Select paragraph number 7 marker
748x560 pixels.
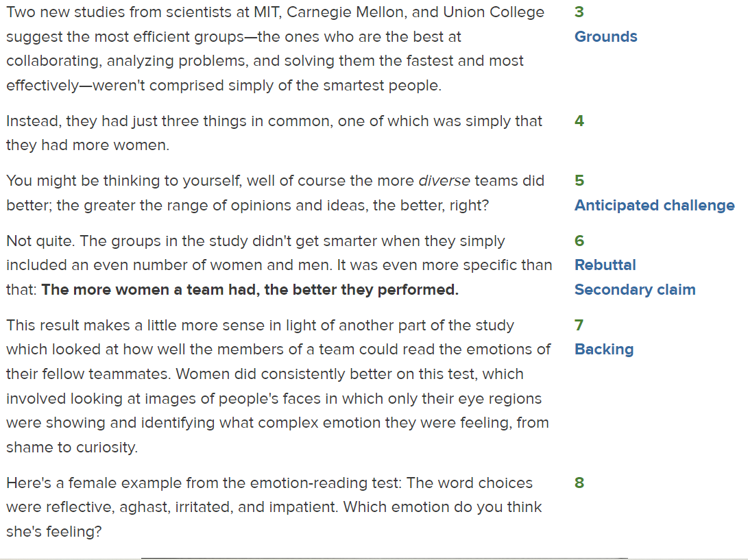pos(579,325)
